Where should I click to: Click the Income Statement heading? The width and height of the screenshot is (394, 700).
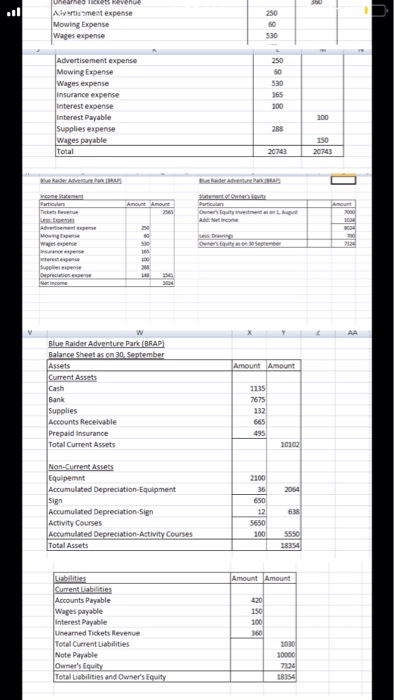click(62, 196)
